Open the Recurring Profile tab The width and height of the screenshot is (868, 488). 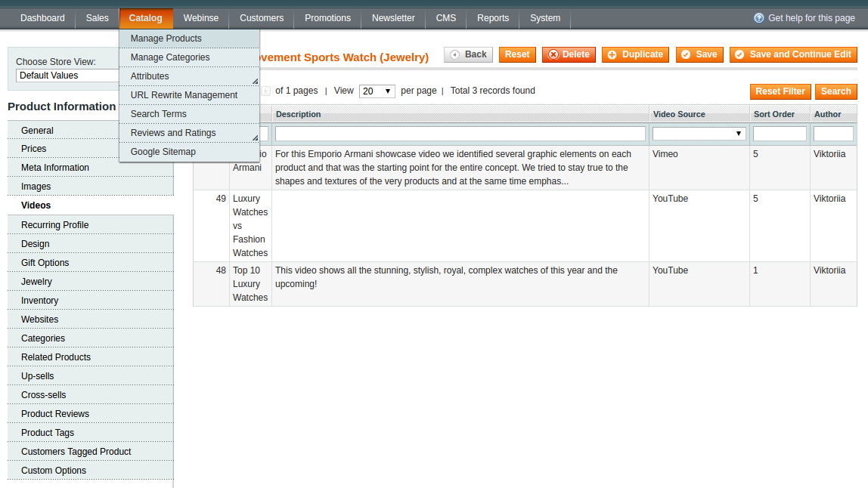point(90,224)
